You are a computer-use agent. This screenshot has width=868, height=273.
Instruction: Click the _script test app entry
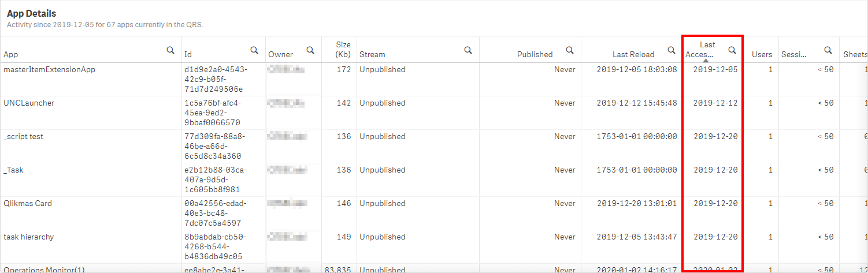[x=24, y=136]
